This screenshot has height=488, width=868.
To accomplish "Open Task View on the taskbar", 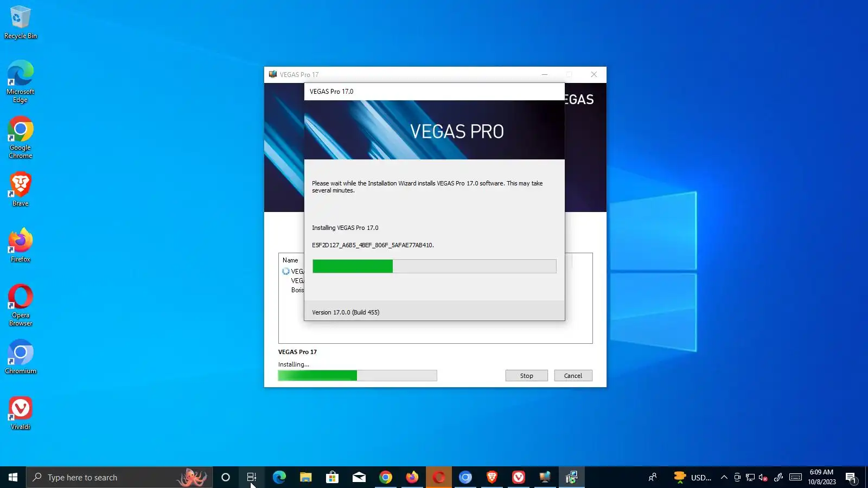I will pos(252,477).
